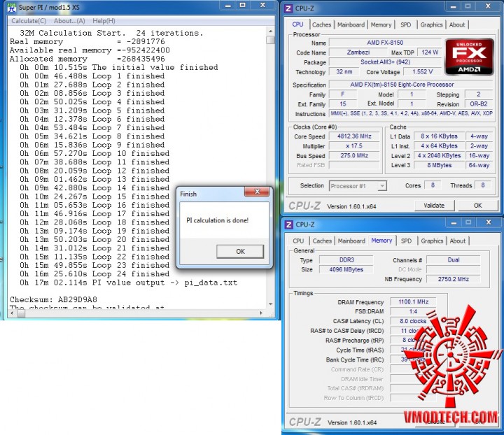Click the CPU-Z Z icon in upper window
This screenshot has width=504, height=435.
tap(288, 8)
